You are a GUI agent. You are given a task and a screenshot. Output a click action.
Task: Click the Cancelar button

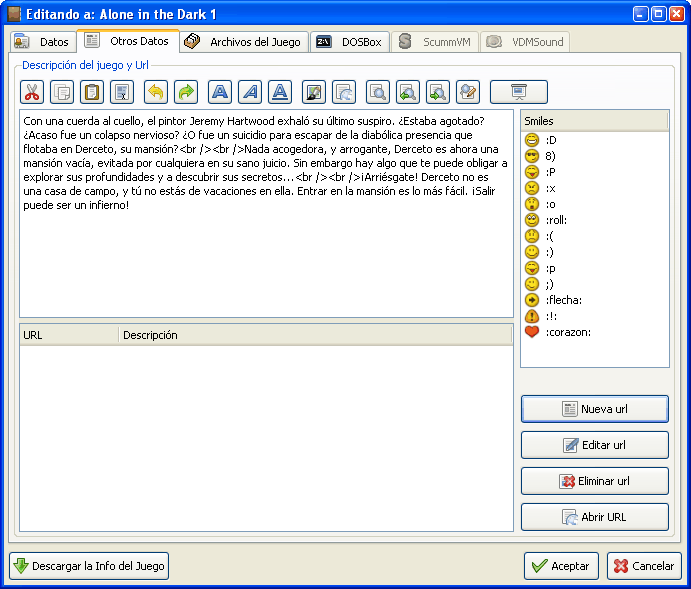click(644, 566)
